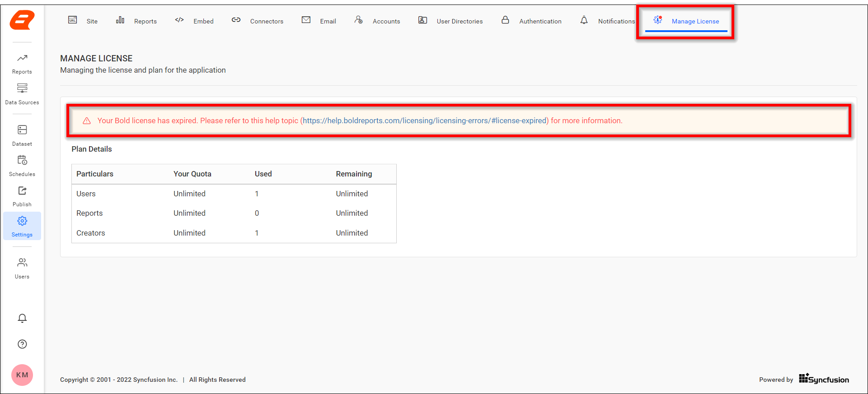Screen dimensions: 868x394
Task: Open the KM user profile avatar
Action: (x=22, y=375)
